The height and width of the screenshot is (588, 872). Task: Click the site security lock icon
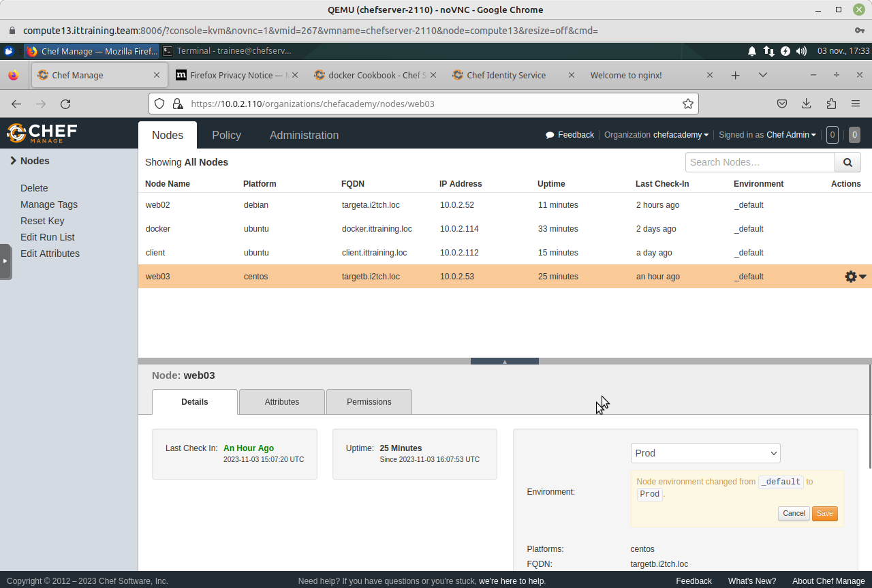point(177,104)
